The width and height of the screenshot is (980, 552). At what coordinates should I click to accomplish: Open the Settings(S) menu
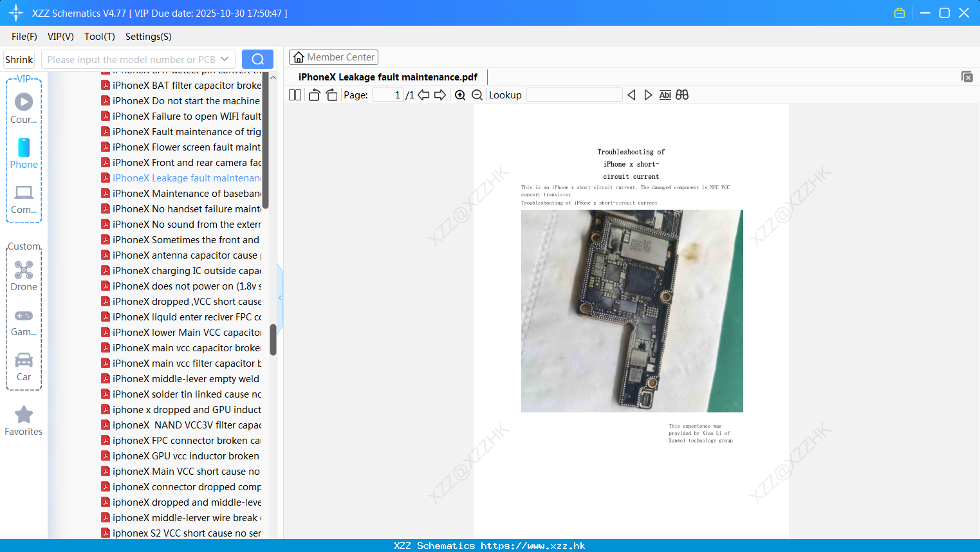149,37
